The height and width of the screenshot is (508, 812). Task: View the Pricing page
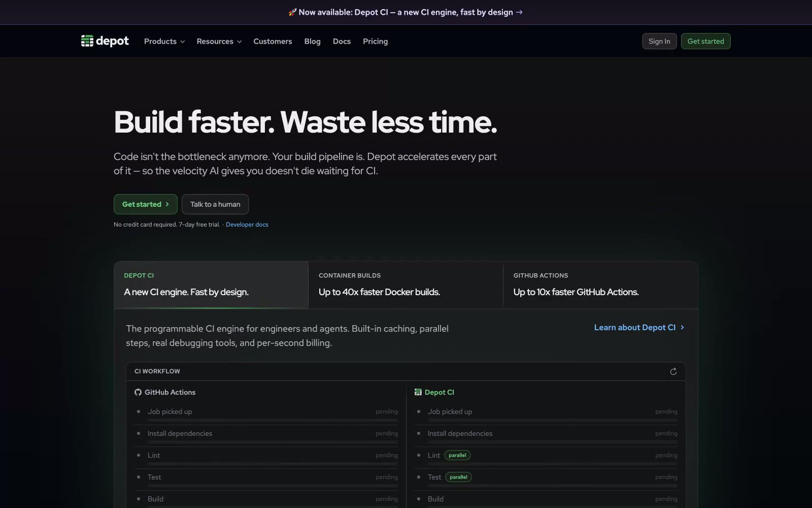pos(375,41)
